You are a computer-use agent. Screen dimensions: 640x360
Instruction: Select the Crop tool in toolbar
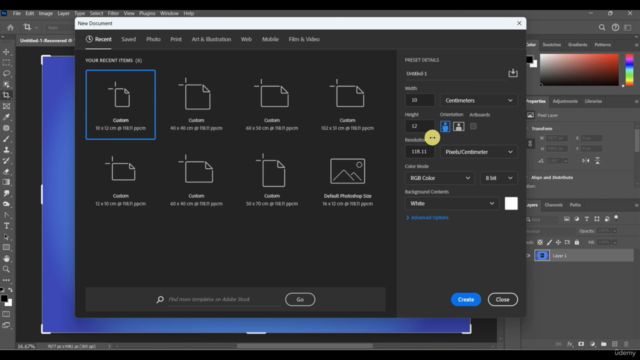[x=7, y=95]
